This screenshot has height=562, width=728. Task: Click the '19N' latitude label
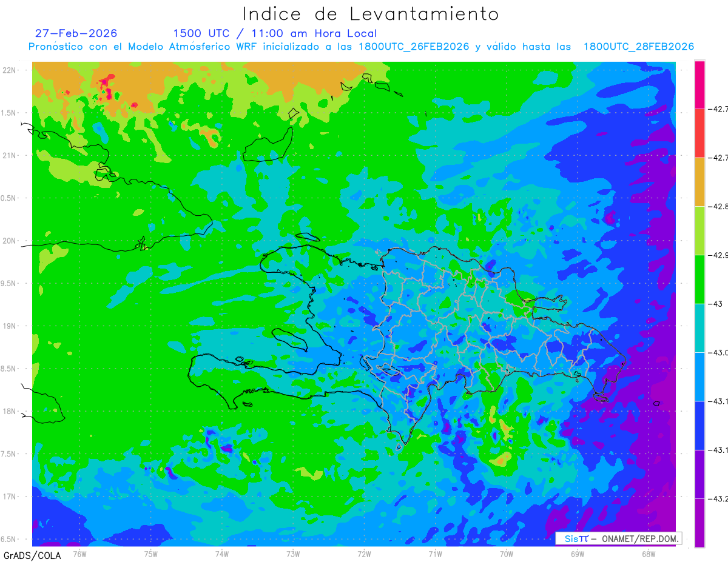10,326
